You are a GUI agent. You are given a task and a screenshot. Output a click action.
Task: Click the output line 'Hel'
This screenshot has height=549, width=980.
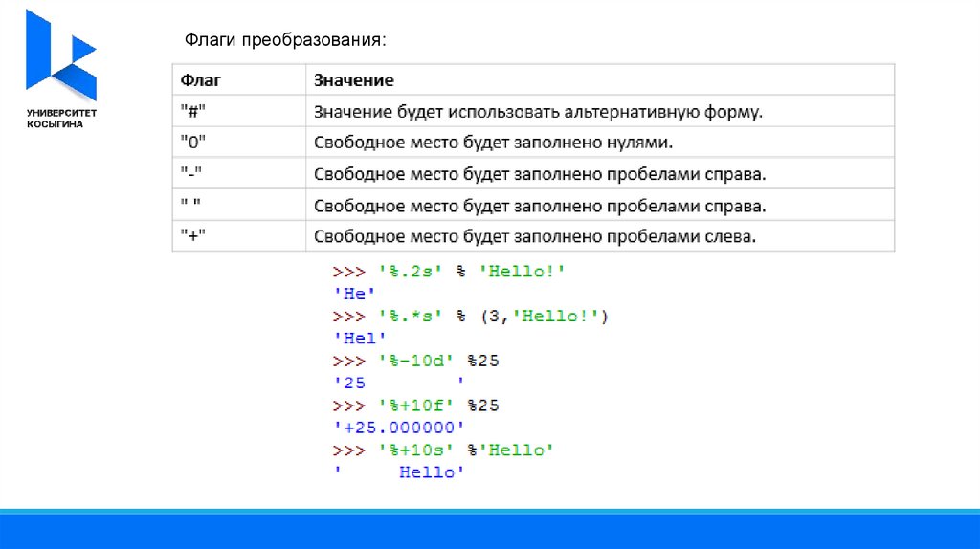click(x=359, y=338)
